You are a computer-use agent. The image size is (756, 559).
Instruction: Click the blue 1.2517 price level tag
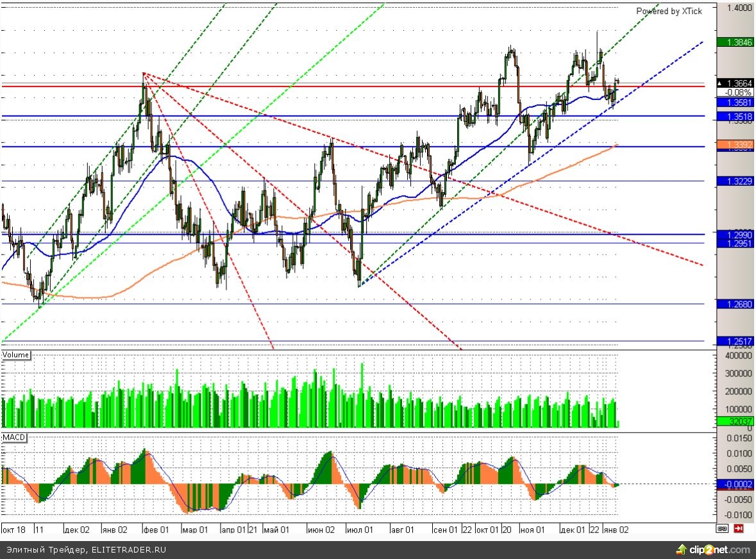pyautogui.click(x=734, y=341)
